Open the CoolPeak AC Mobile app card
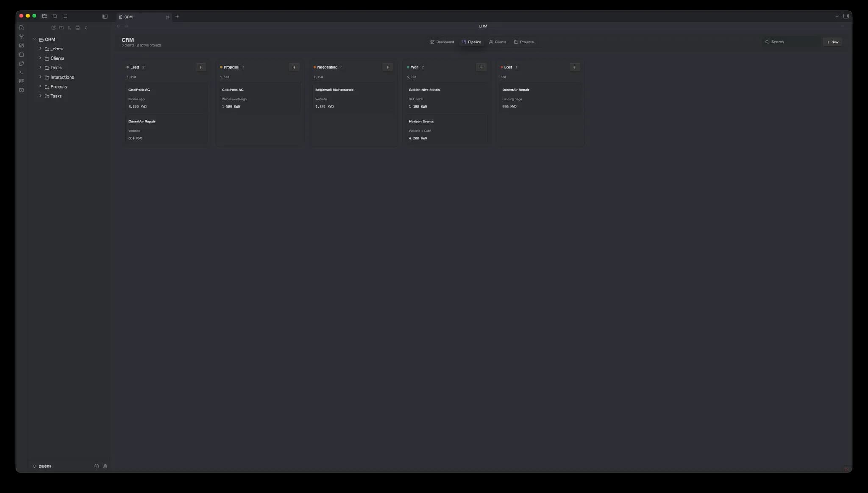Screen dimensions: 868x493 coord(166,98)
